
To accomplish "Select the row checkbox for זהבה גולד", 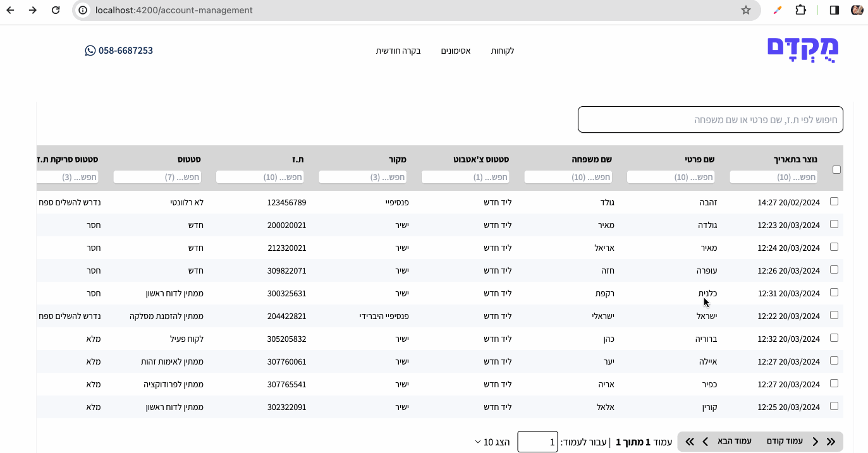I will tap(834, 201).
